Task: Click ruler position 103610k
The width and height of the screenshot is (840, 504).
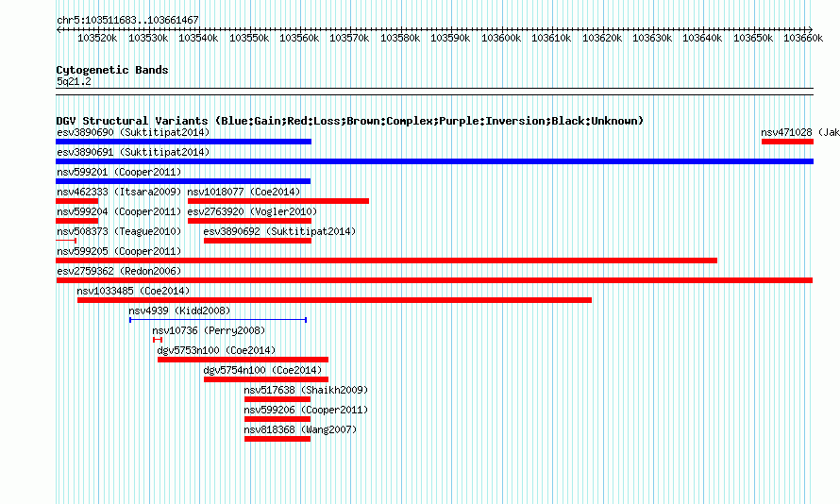Action: (x=551, y=38)
